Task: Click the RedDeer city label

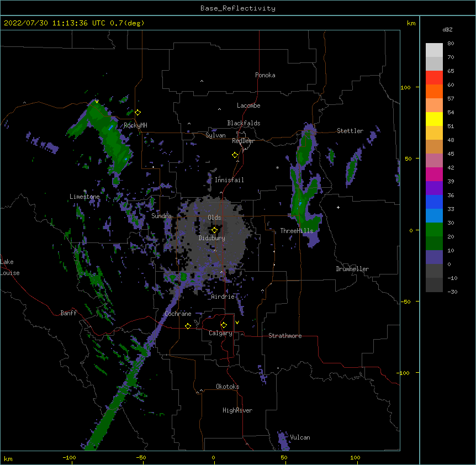Action: pos(243,141)
